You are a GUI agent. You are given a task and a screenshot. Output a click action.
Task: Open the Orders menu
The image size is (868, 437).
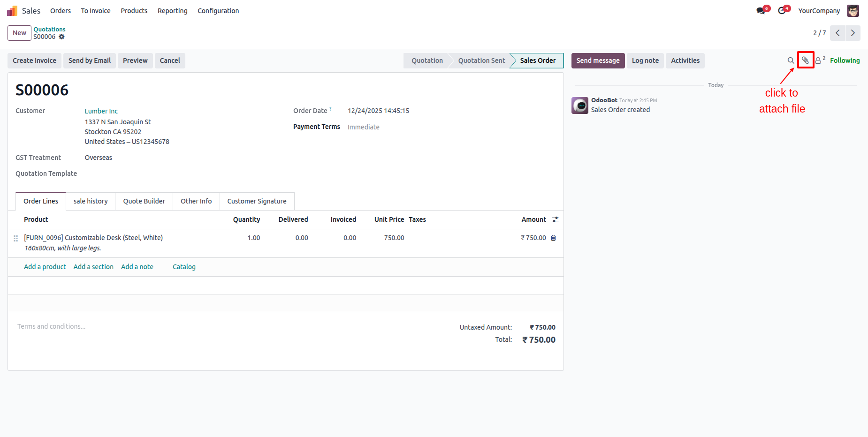click(x=61, y=11)
